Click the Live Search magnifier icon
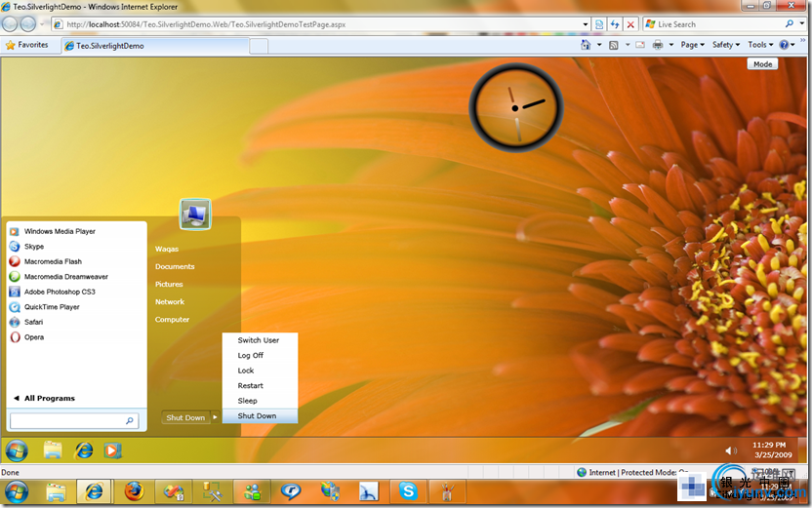The height and width of the screenshot is (508, 812). coord(789,23)
